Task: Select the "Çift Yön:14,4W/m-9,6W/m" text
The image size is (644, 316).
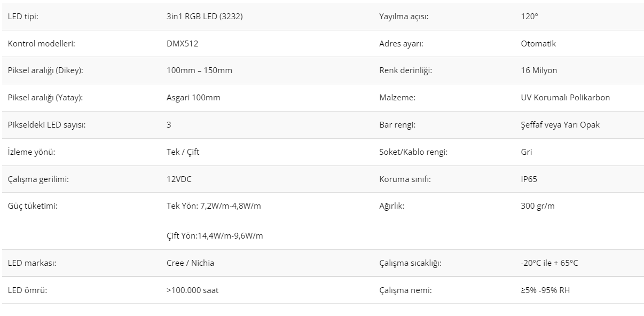Action: [x=215, y=236]
